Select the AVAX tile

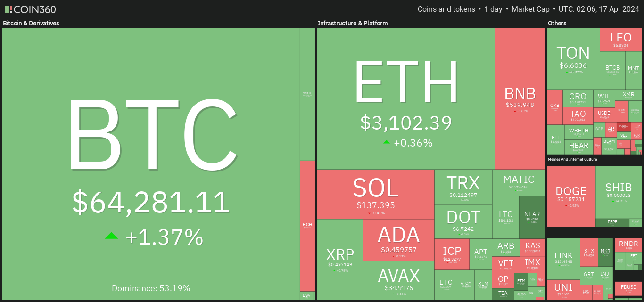[x=398, y=280]
